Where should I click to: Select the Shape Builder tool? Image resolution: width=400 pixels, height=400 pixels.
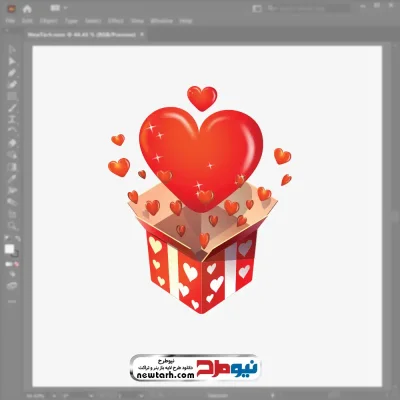12,155
